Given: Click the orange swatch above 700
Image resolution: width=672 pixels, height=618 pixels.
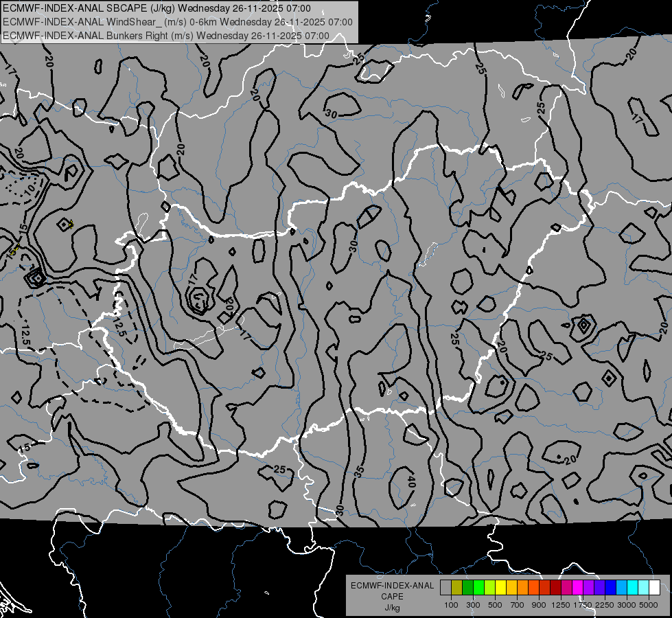Looking at the screenshot, I should (x=522, y=587).
